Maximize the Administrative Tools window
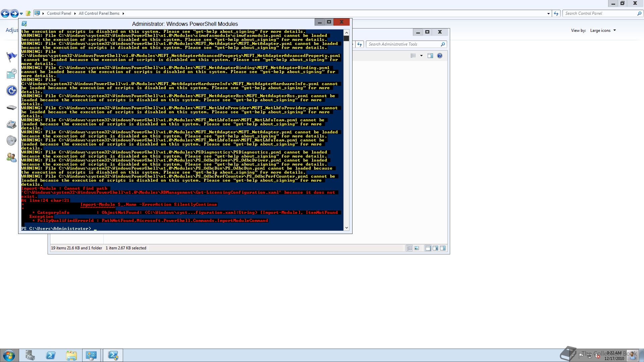This screenshot has height=362, width=644. click(427, 32)
